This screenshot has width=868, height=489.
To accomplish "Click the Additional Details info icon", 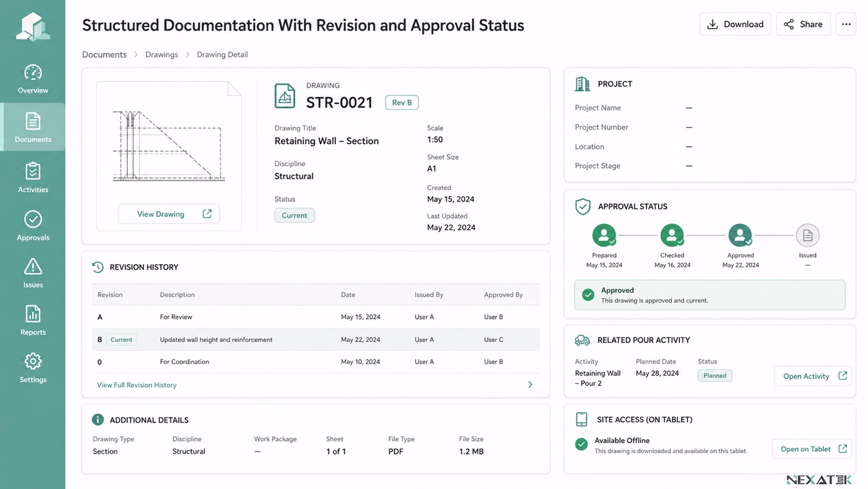I will pyautogui.click(x=97, y=419).
